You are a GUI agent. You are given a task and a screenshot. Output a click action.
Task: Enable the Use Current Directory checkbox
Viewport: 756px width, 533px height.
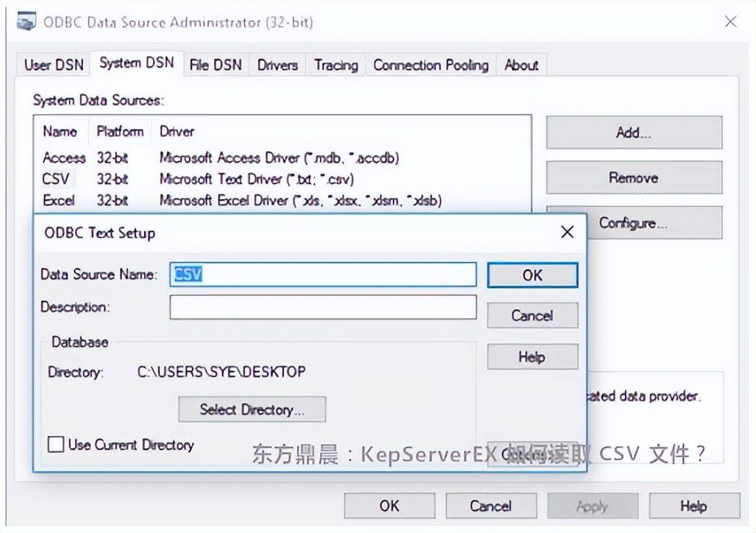(56, 444)
